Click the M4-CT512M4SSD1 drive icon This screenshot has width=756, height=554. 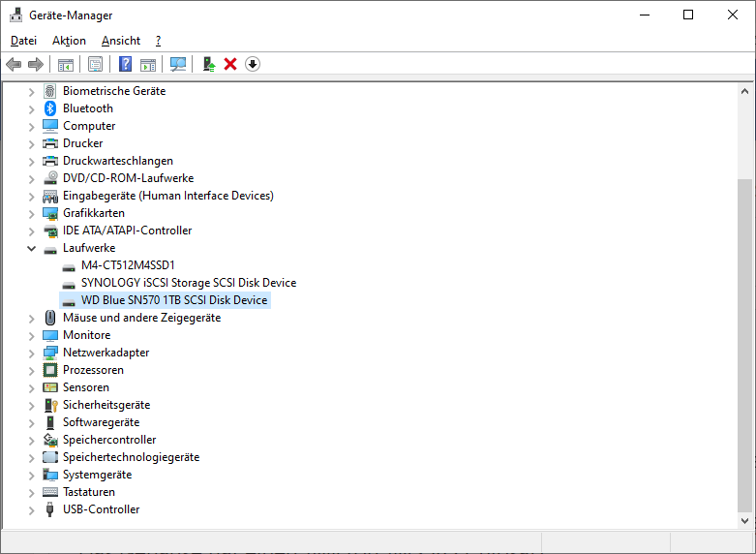69,266
